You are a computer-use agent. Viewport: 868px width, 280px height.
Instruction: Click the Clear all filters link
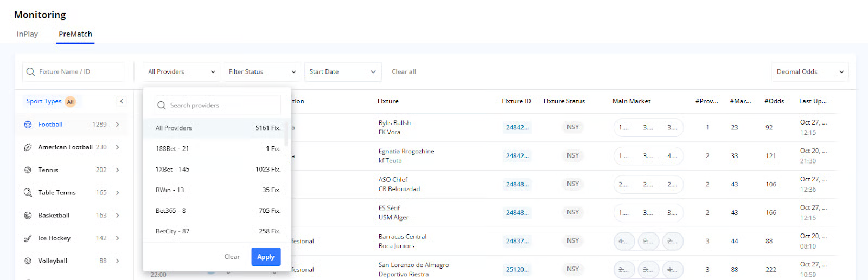click(x=404, y=71)
